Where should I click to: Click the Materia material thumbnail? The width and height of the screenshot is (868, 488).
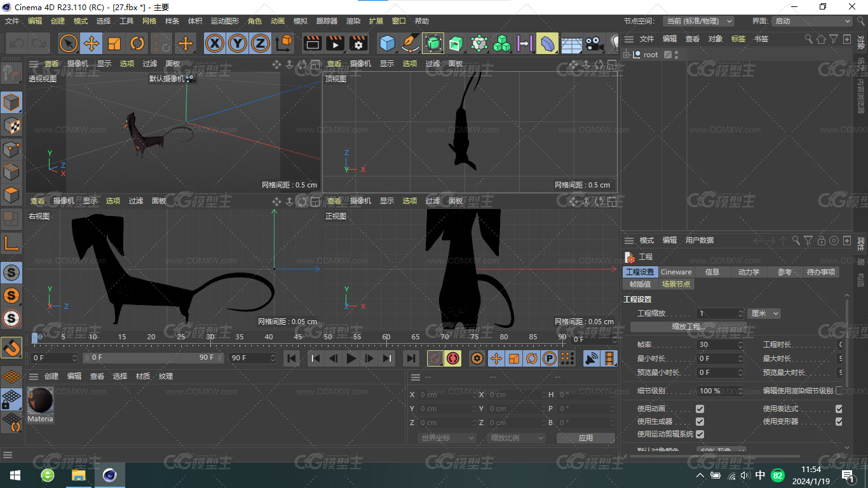point(40,401)
